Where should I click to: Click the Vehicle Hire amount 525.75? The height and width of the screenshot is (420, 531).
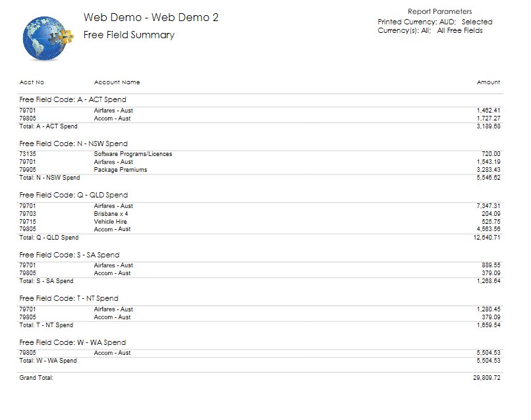[491, 222]
